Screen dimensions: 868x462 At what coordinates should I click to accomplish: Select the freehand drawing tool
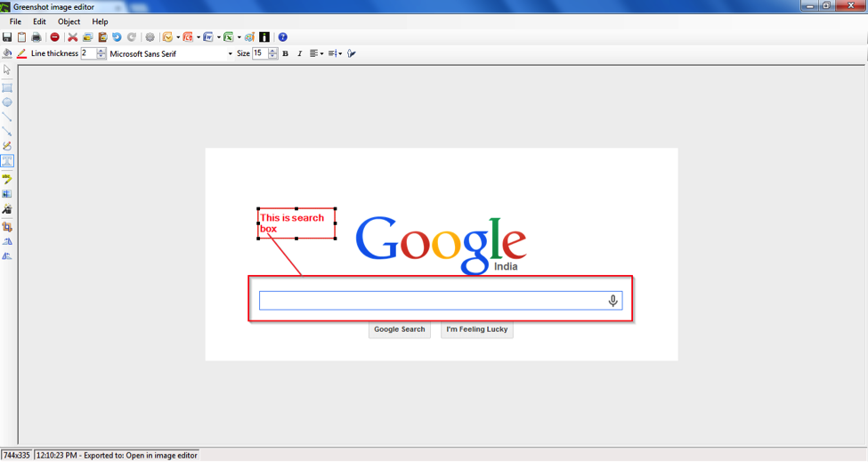[7, 146]
